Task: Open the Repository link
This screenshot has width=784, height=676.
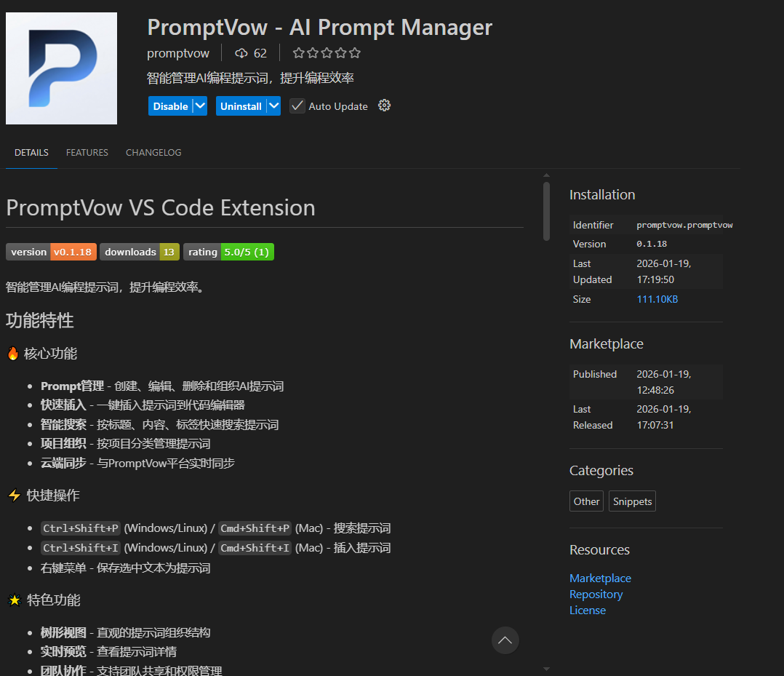Action: click(x=596, y=594)
